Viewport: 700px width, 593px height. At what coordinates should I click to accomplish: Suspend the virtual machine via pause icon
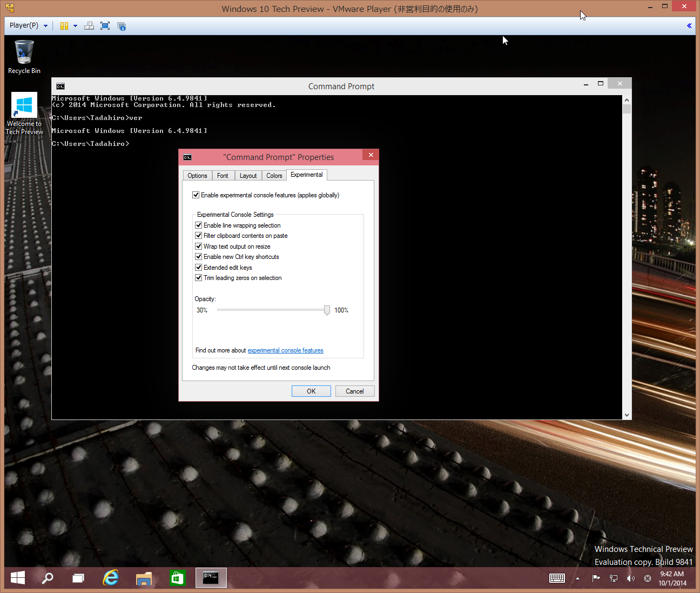[64, 25]
